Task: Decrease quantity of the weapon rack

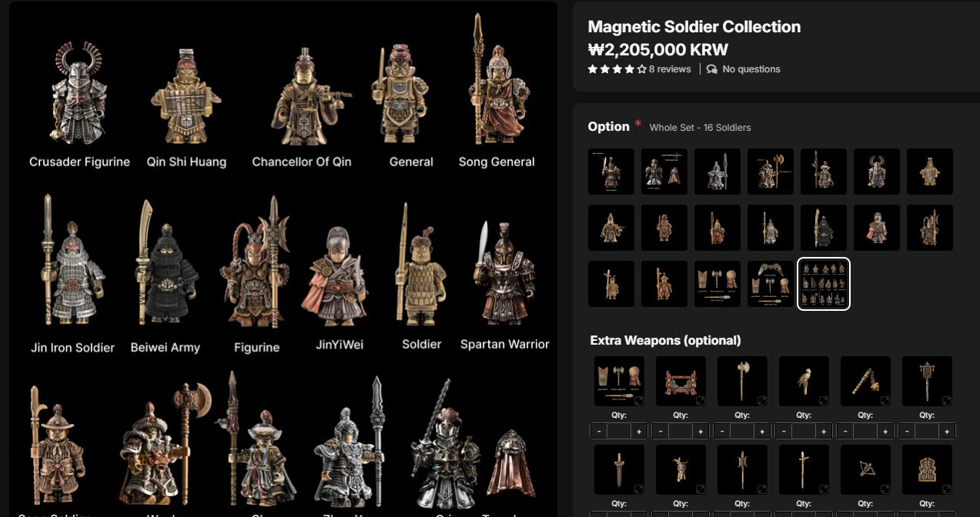Action: click(x=661, y=432)
